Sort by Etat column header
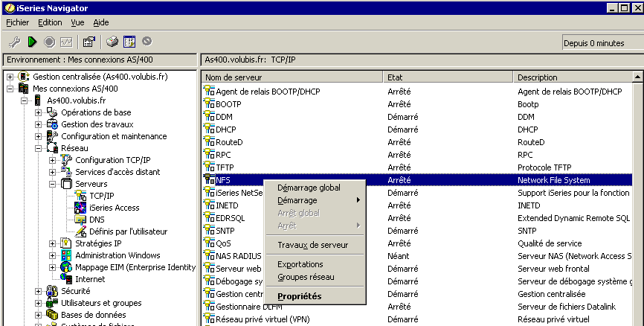The width and height of the screenshot is (644, 326). [x=448, y=77]
